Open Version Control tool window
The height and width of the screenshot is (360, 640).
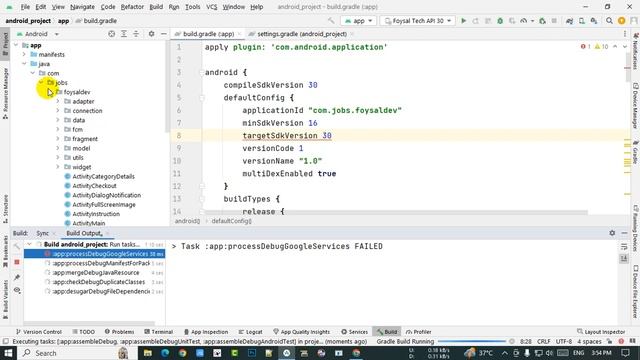pyautogui.click(x=38, y=332)
